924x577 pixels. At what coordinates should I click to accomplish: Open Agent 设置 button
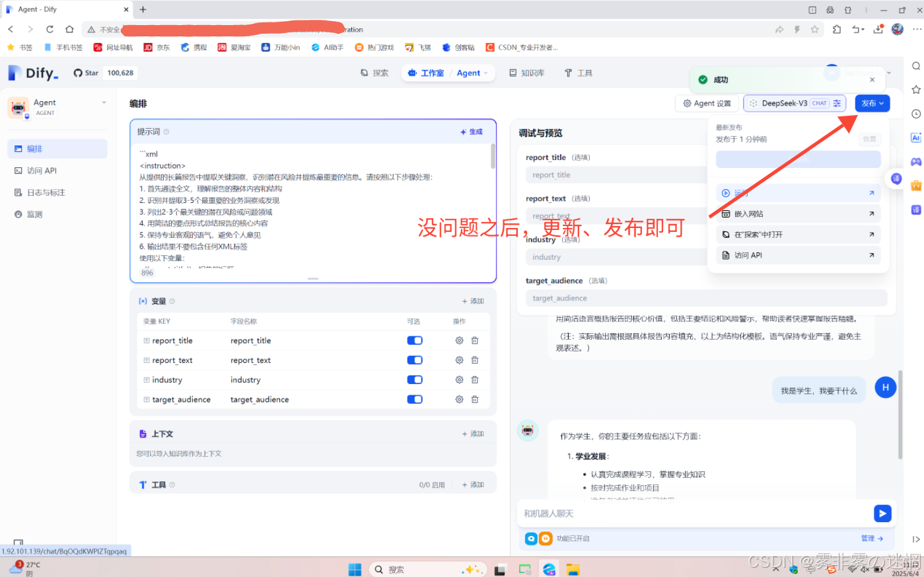point(707,103)
